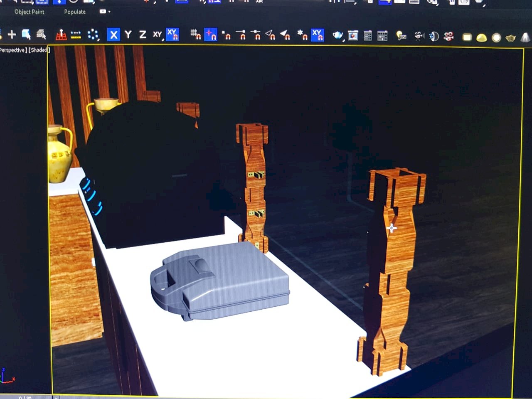Enable the X axis constraint

click(x=113, y=34)
